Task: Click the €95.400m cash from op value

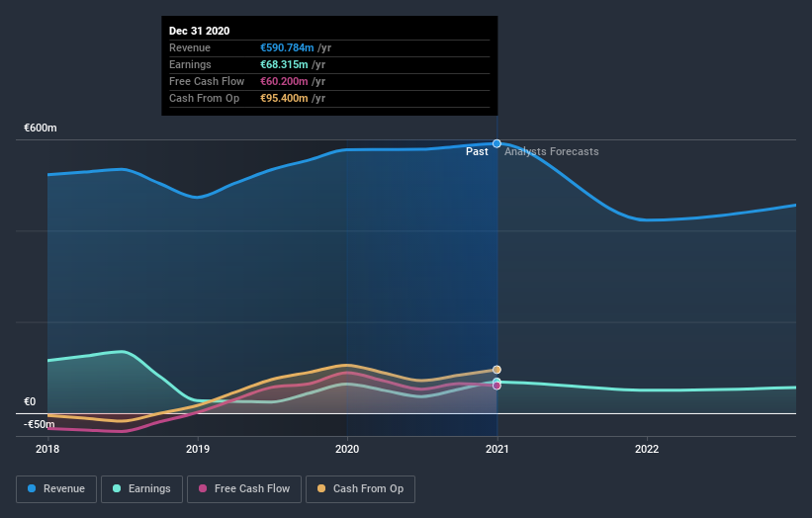Action: 284,98
